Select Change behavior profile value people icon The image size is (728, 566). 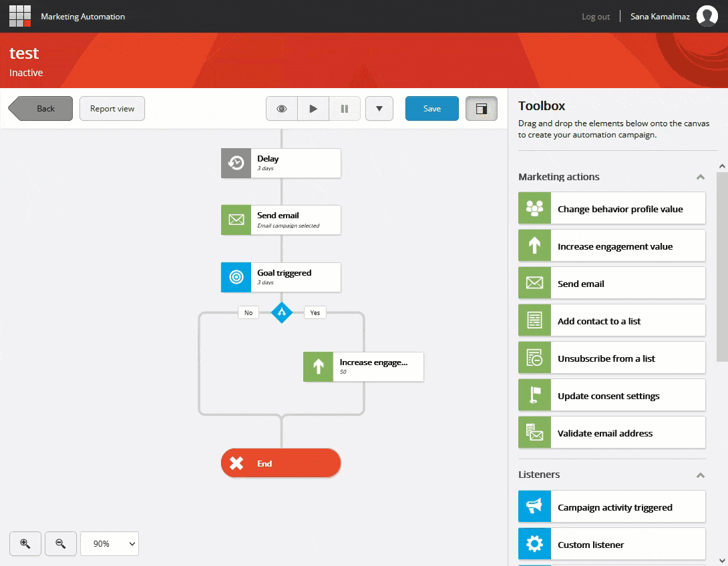pyautogui.click(x=535, y=208)
